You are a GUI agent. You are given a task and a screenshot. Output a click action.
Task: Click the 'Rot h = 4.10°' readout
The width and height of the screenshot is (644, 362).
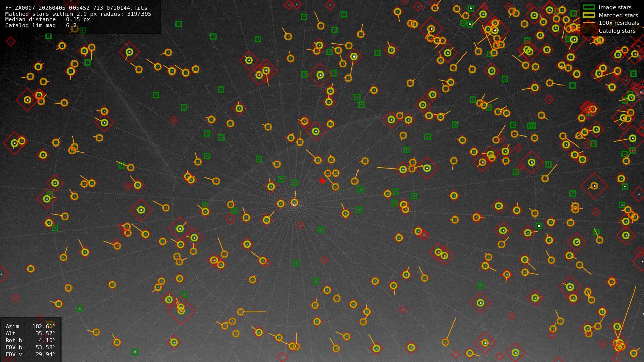click(30, 340)
